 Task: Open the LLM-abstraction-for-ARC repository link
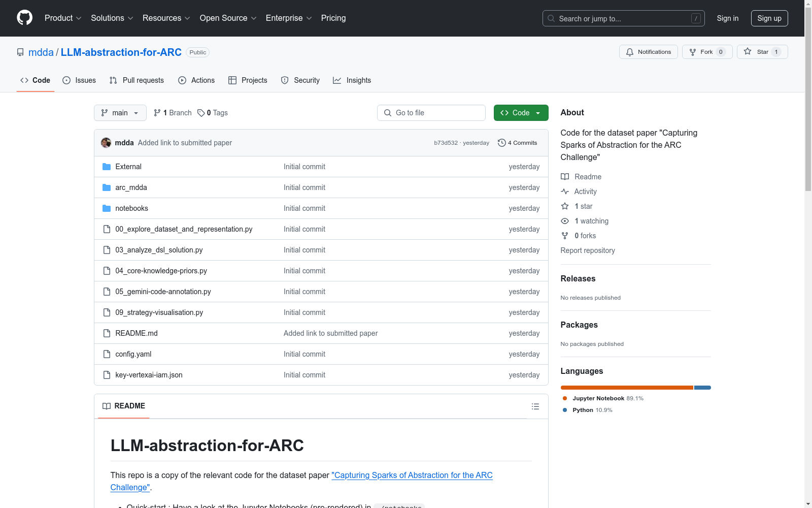coord(121,52)
